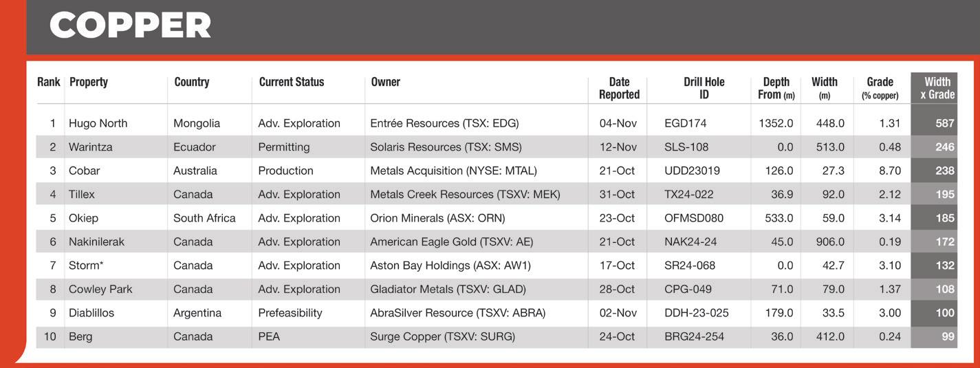Select the Hugo North property cell
The width and height of the screenshot is (980, 368).
(98, 124)
